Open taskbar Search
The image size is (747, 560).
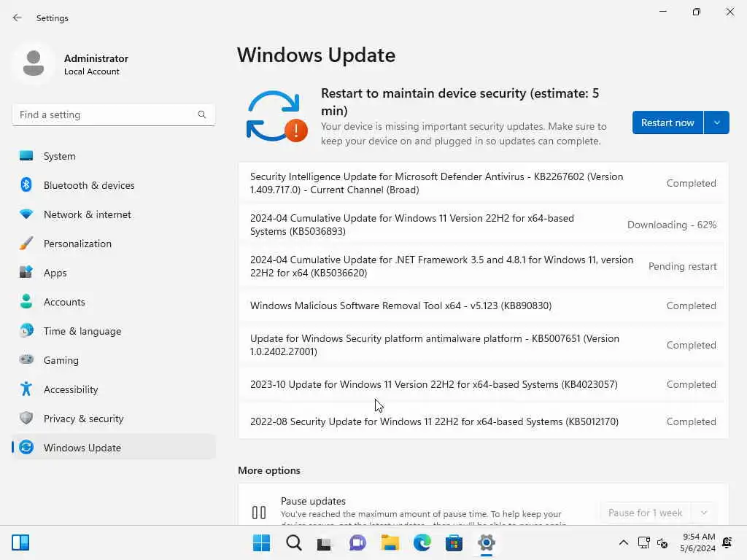293,542
